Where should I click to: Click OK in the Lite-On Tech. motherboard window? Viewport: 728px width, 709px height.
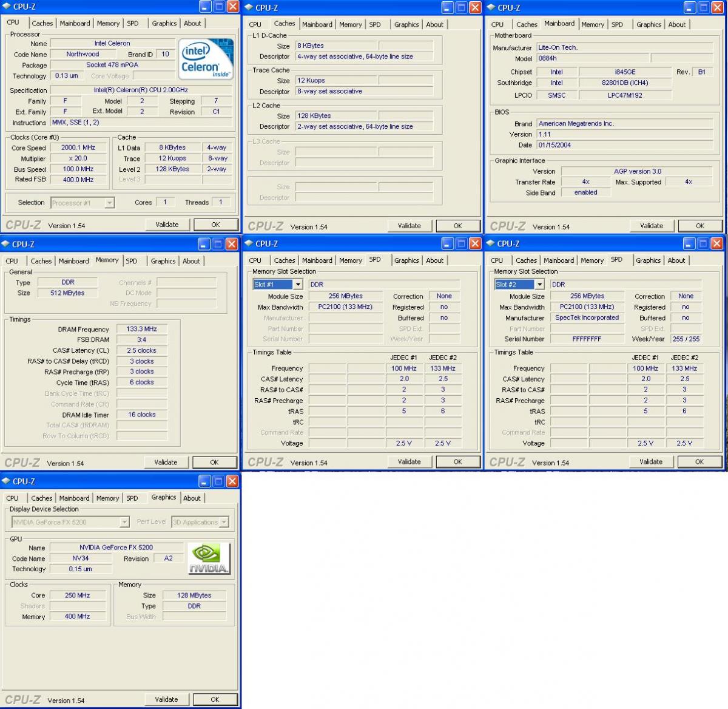click(700, 226)
